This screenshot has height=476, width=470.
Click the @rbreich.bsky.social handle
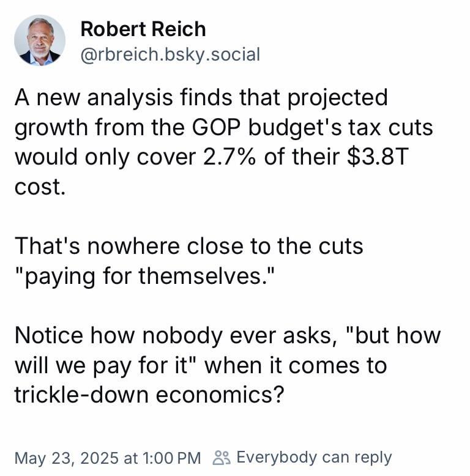170,54
